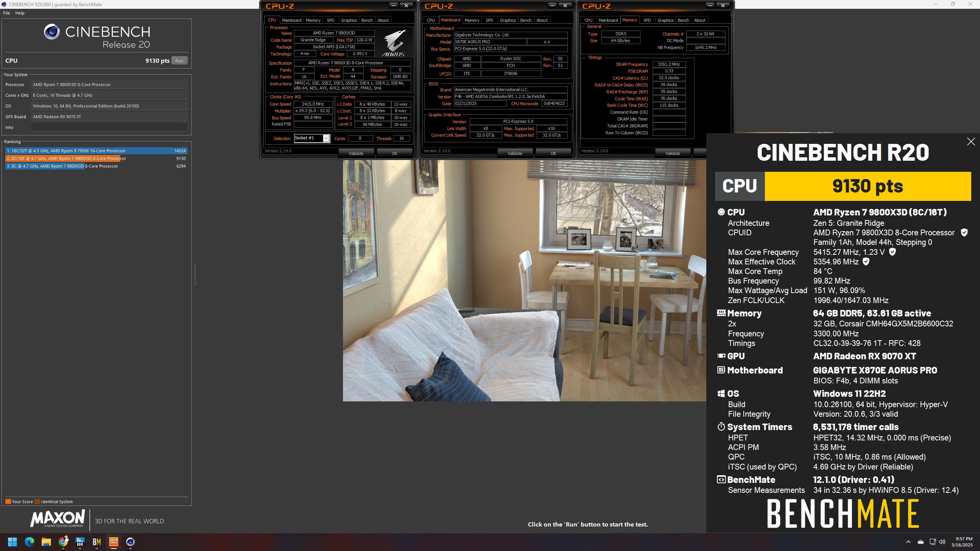Open the OneDrive cloud tray icon
Viewport: 980px width, 551px height.
pyautogui.click(x=921, y=542)
